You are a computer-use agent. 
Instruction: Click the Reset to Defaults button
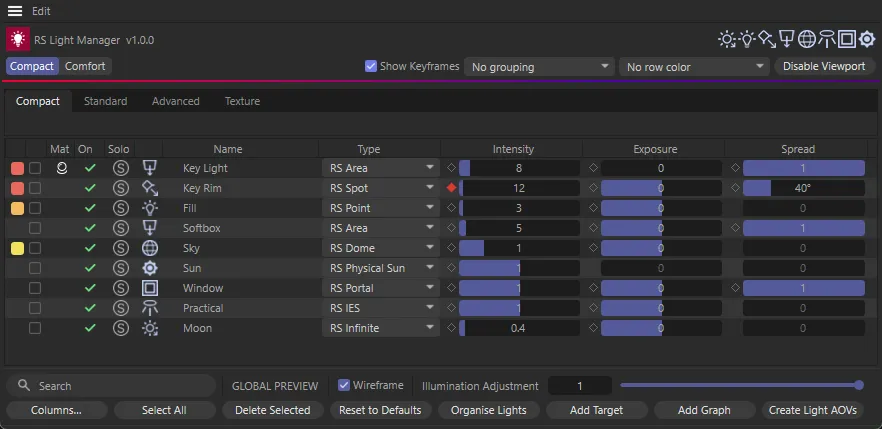(x=380, y=410)
